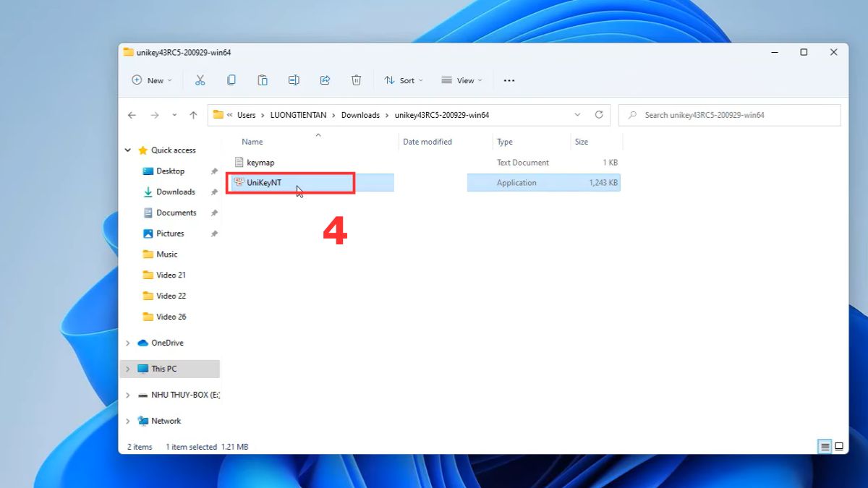Switch to details view in status bar
This screenshot has height=488, width=868.
click(x=825, y=447)
